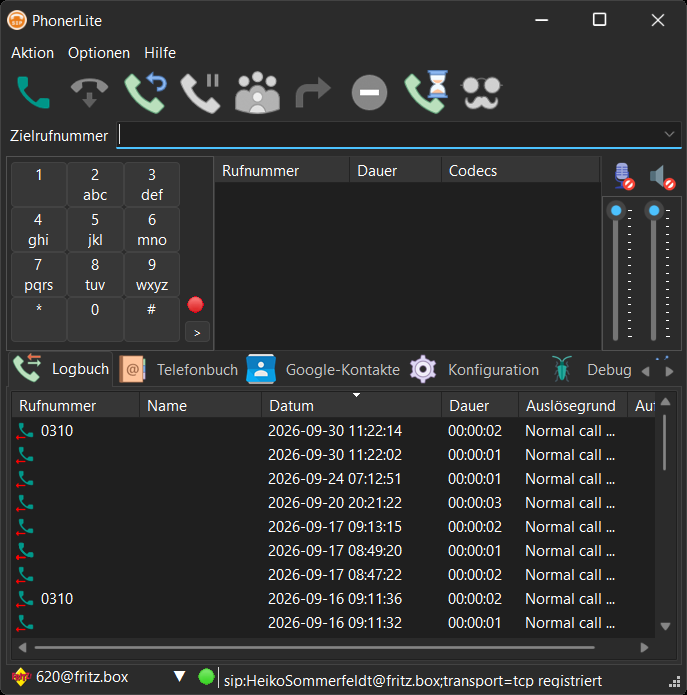Sort the logbook by Rufnummer column header
This screenshot has height=695, width=687.
point(75,405)
